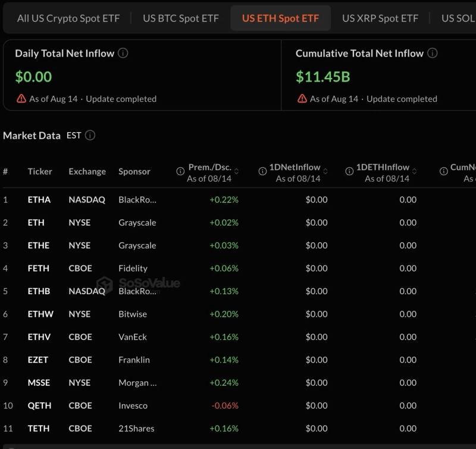Click the Sponsor column header
Image resolution: width=476 pixels, height=449 pixels.
(134, 172)
